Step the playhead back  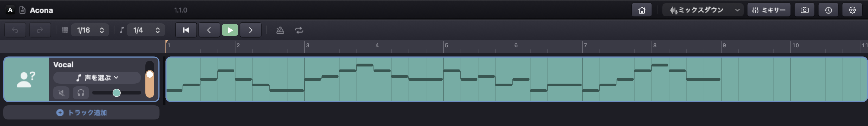(209, 30)
